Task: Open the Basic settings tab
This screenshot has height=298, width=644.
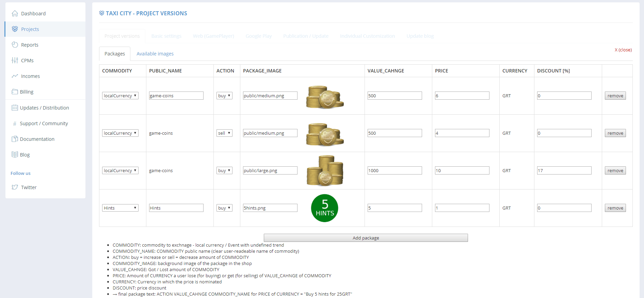Action: pos(166,36)
